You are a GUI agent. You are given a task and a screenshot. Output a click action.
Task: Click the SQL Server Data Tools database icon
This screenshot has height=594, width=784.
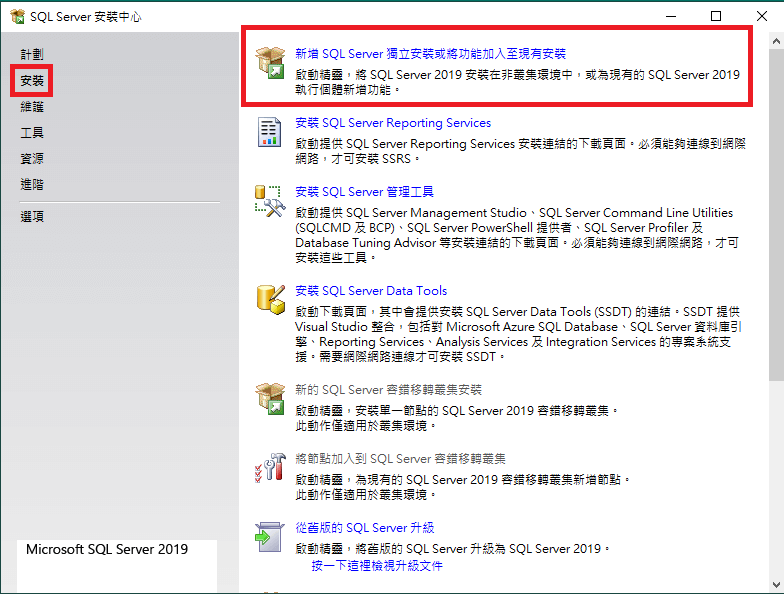pyautogui.click(x=270, y=298)
